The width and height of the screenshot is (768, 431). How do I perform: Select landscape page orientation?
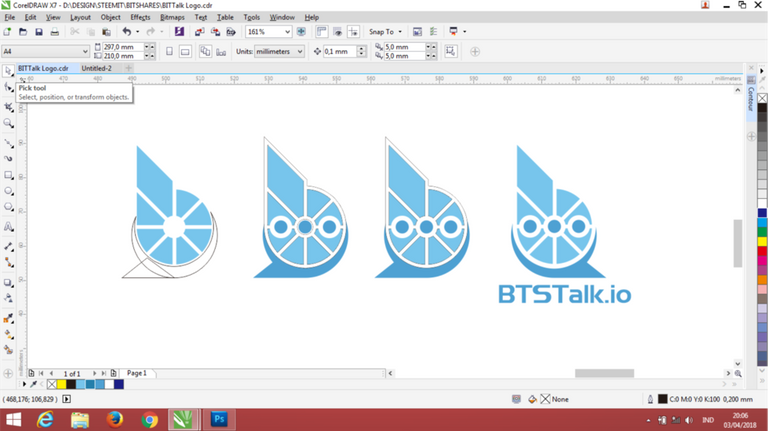pos(186,51)
